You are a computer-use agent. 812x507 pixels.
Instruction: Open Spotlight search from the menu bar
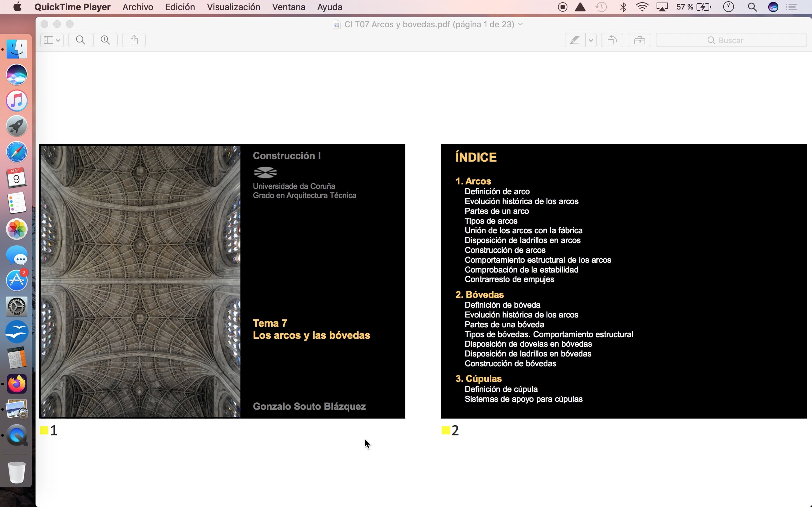pos(752,7)
